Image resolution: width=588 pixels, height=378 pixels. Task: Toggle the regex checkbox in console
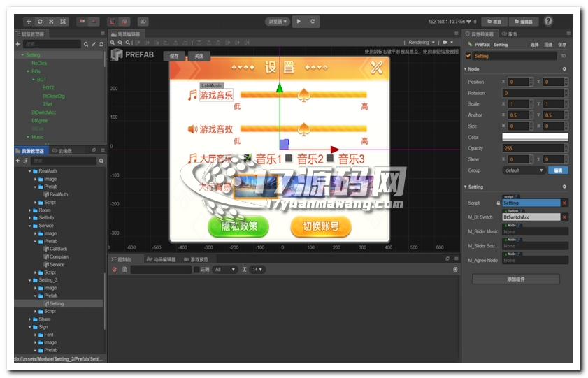pos(196,270)
